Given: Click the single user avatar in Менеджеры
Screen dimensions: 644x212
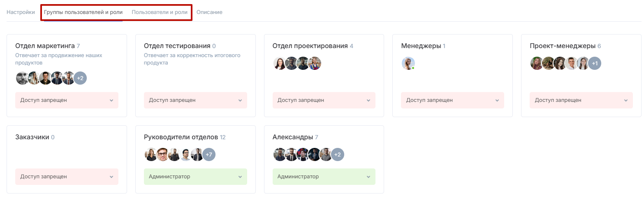Looking at the screenshot, I should [408, 63].
